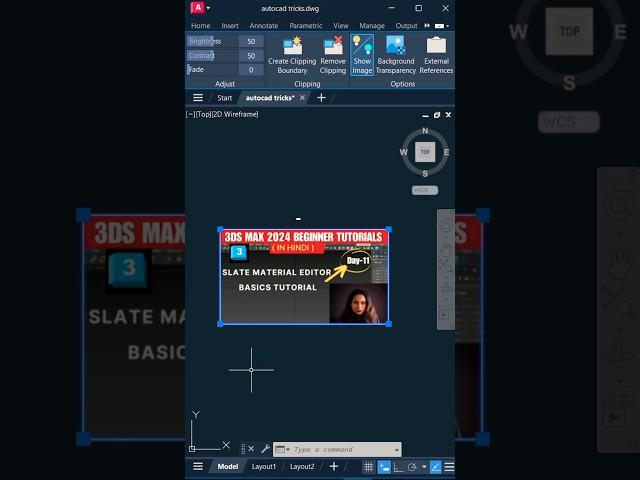
Task: Click the Clipping panel title
Action: (307, 84)
